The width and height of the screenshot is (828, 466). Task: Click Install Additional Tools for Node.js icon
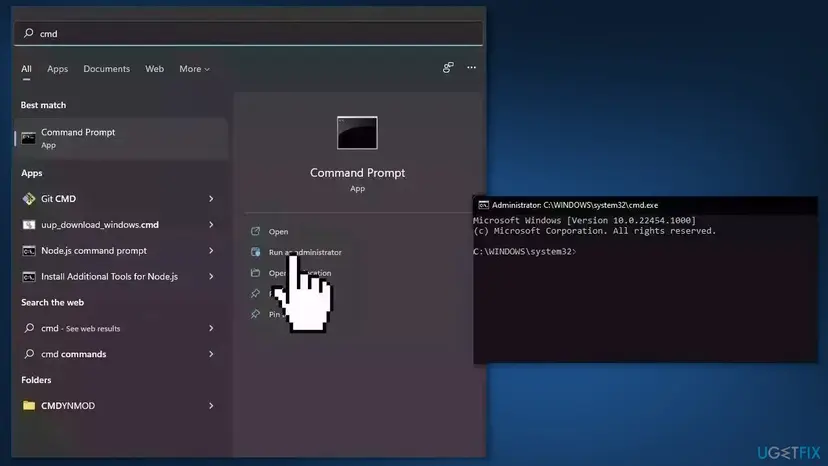(29, 276)
